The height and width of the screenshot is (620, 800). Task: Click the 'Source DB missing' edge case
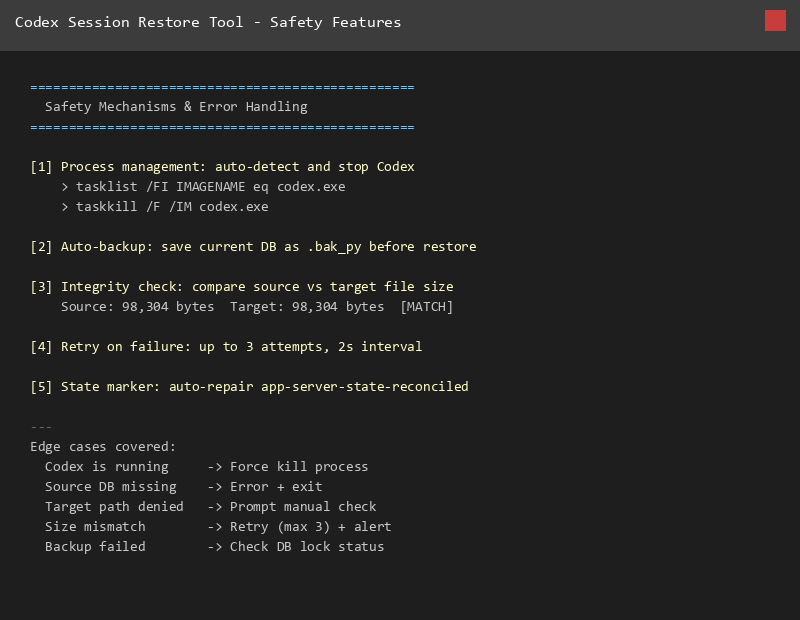pos(111,487)
